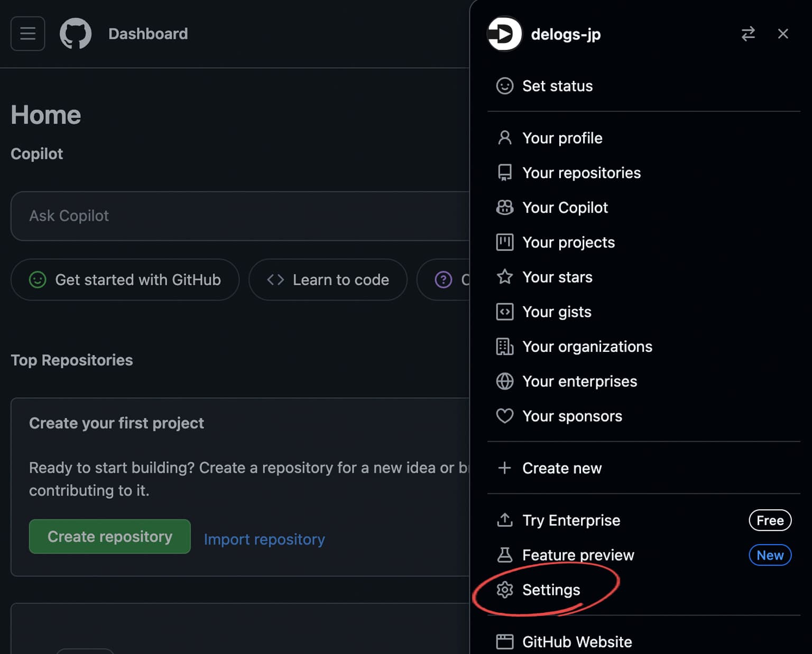This screenshot has height=654, width=812.
Task: Click the building icon beside Your organizations
Action: pos(505,347)
